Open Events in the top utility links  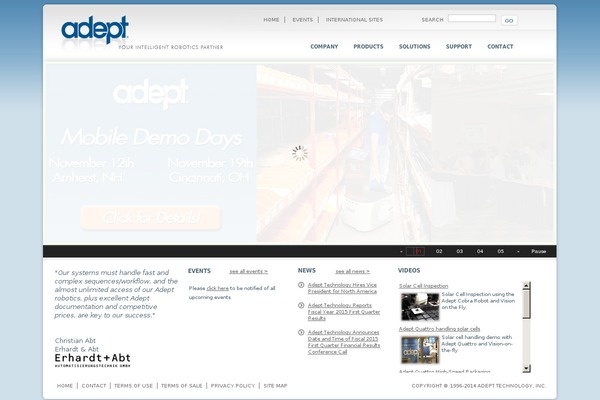click(302, 20)
